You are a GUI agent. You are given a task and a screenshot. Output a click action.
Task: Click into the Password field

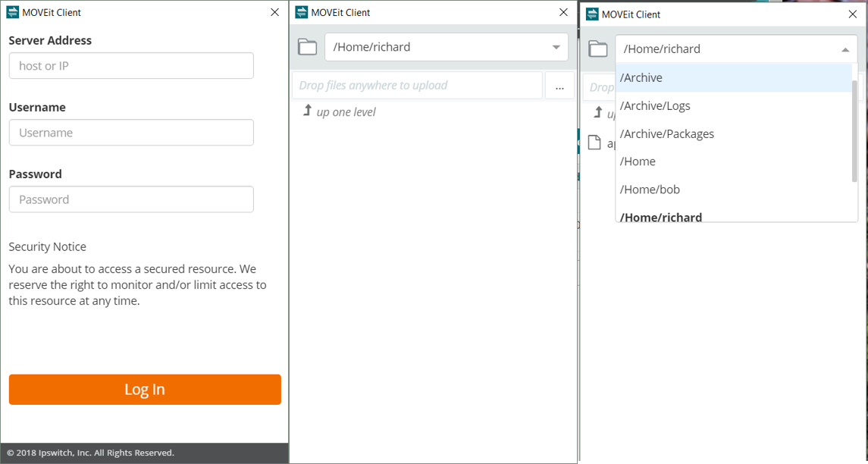131,199
